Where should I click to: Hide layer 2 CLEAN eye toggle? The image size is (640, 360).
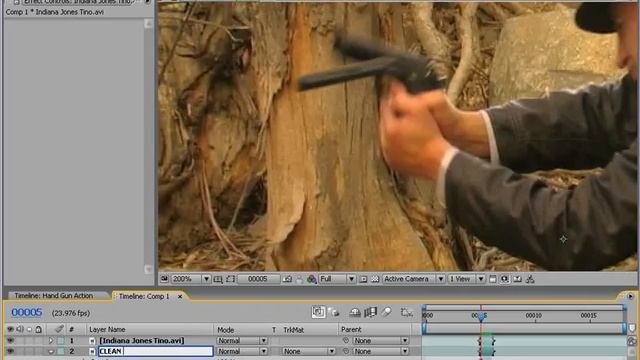pyautogui.click(x=10, y=351)
